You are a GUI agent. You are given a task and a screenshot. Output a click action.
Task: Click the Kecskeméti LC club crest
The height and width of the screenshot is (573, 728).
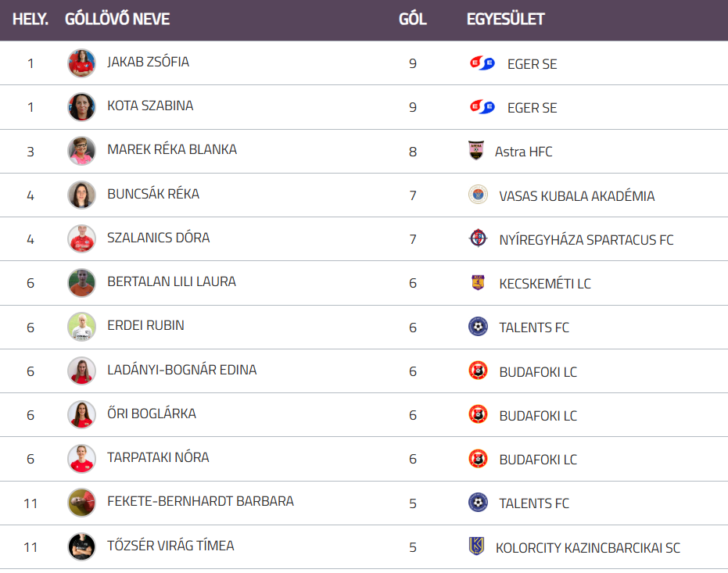click(x=478, y=283)
